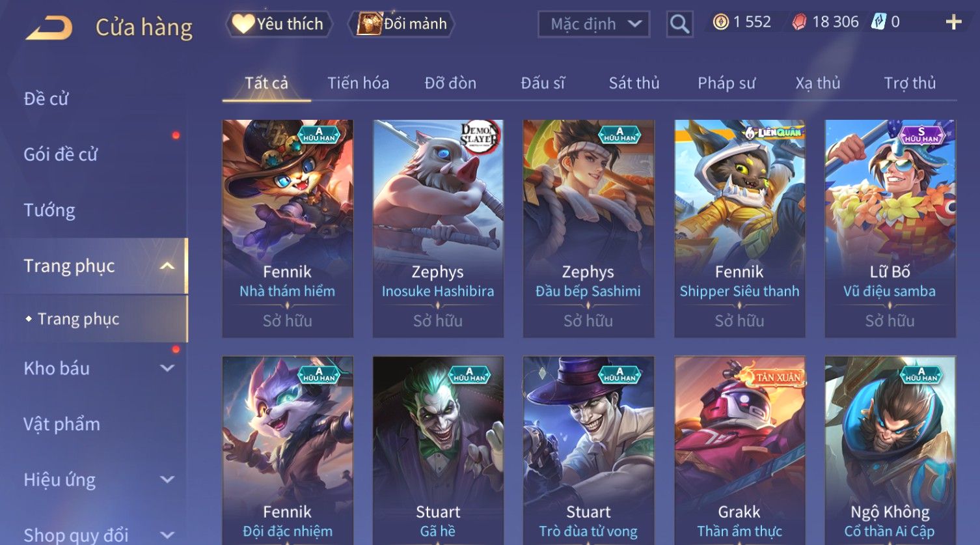The height and width of the screenshot is (545, 980).
Task: Select the Pháp sư tab
Action: coord(726,83)
